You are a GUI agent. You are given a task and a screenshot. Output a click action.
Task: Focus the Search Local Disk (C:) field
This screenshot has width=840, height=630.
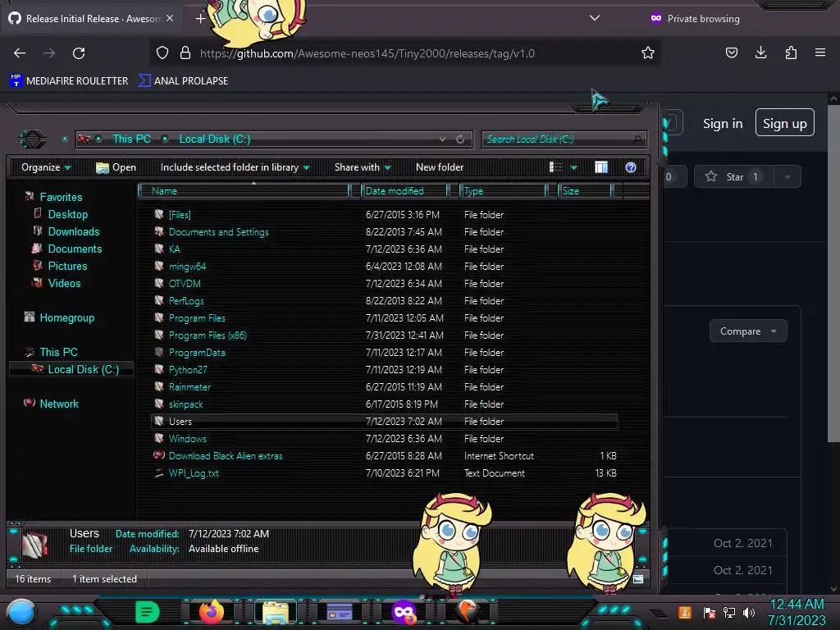(564, 139)
